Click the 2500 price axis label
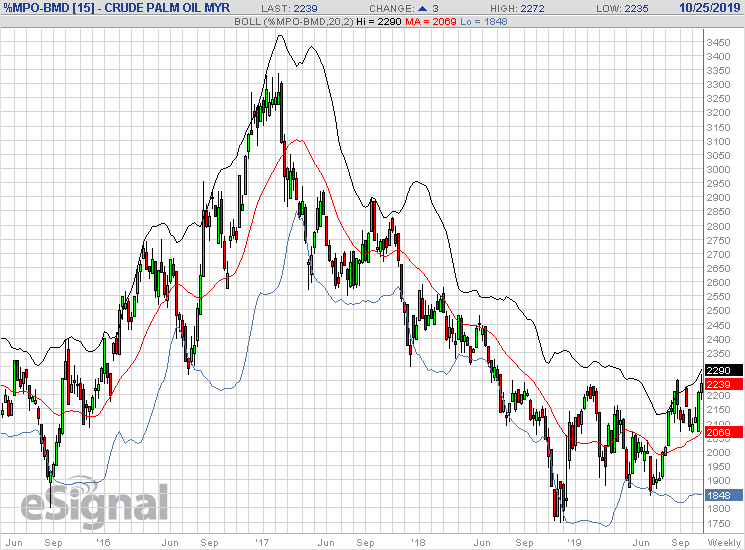This screenshot has width=745, height=550. coord(718,311)
